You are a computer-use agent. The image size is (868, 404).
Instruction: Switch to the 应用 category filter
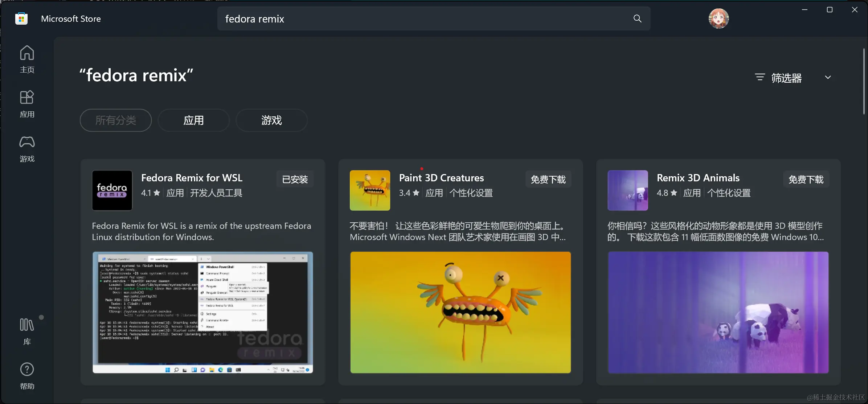tap(193, 120)
